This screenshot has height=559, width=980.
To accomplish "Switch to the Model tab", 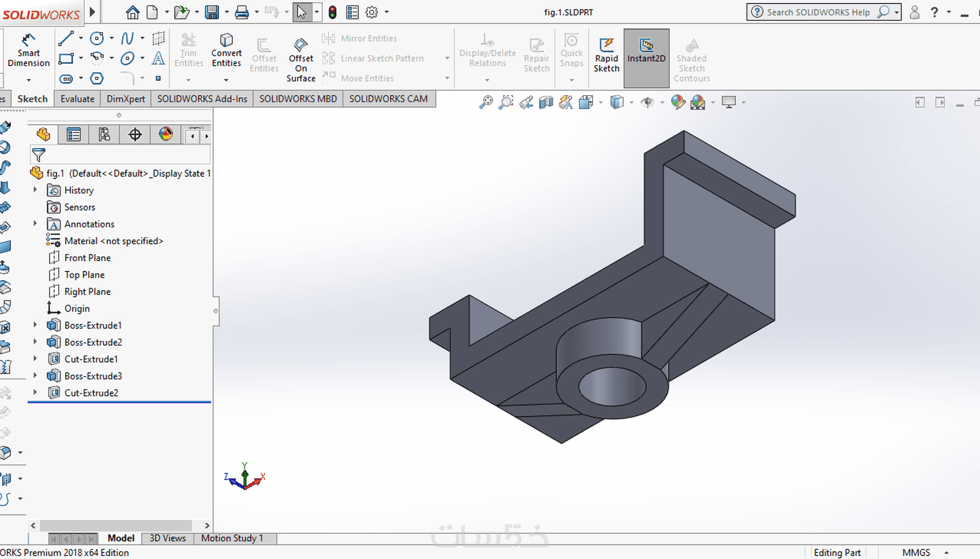I will (121, 538).
